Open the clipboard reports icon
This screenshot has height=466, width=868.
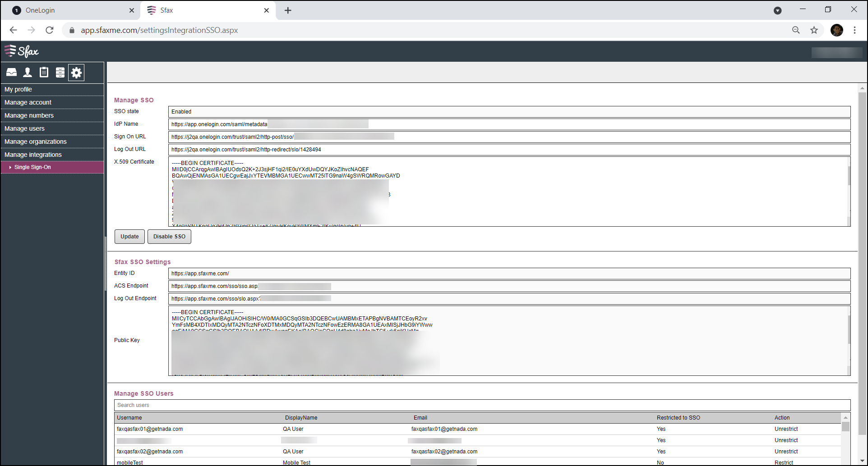click(44, 73)
